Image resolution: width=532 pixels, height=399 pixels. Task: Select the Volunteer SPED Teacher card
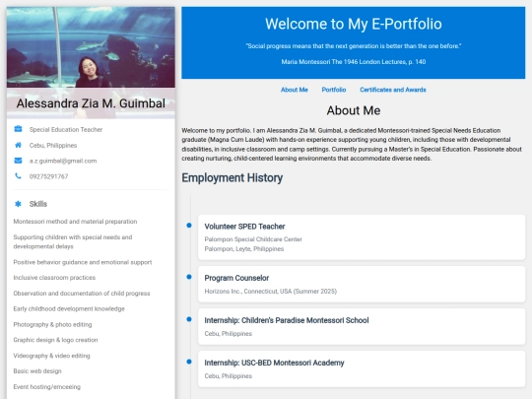coord(362,237)
